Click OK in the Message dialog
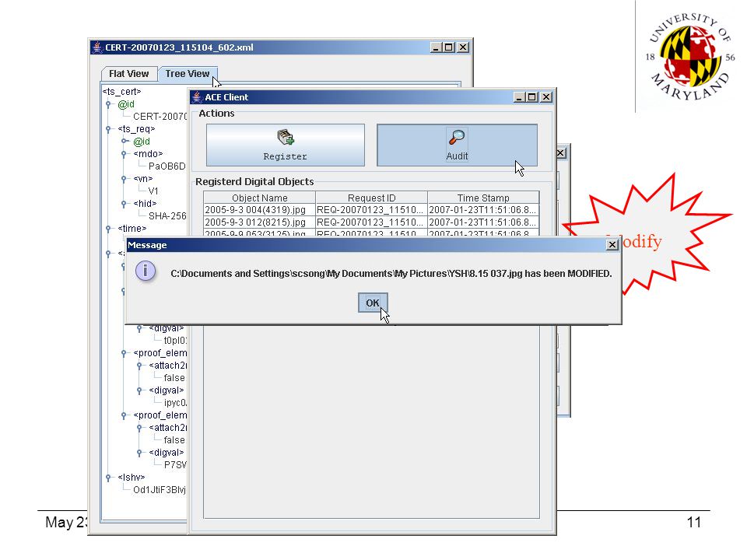Image resolution: width=747 pixels, height=560 pixels. (x=373, y=303)
